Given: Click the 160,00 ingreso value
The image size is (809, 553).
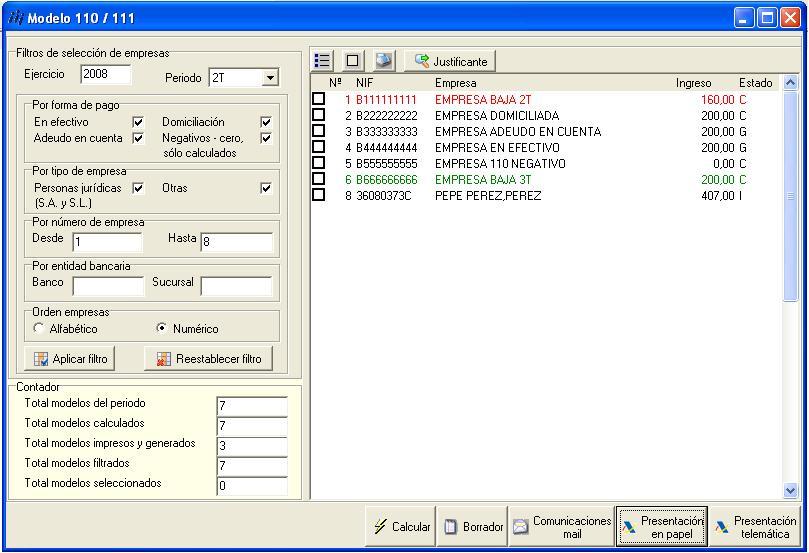Looking at the screenshot, I should click(718, 100).
